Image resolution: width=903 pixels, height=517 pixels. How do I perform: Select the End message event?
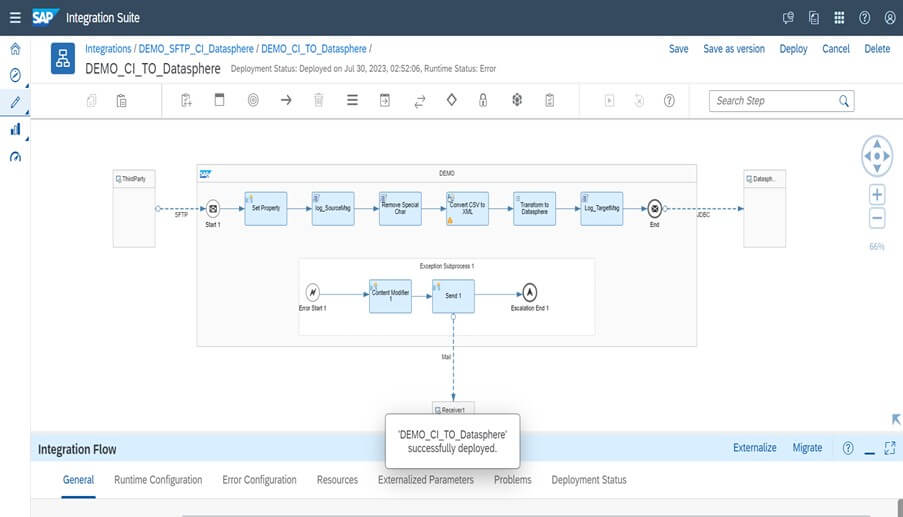click(654, 208)
